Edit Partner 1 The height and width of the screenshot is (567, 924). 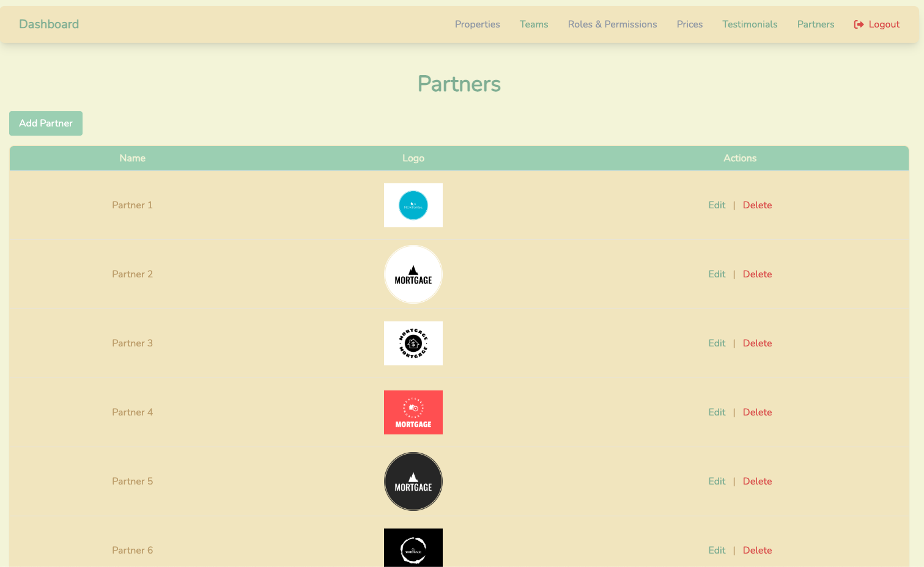[x=716, y=205]
